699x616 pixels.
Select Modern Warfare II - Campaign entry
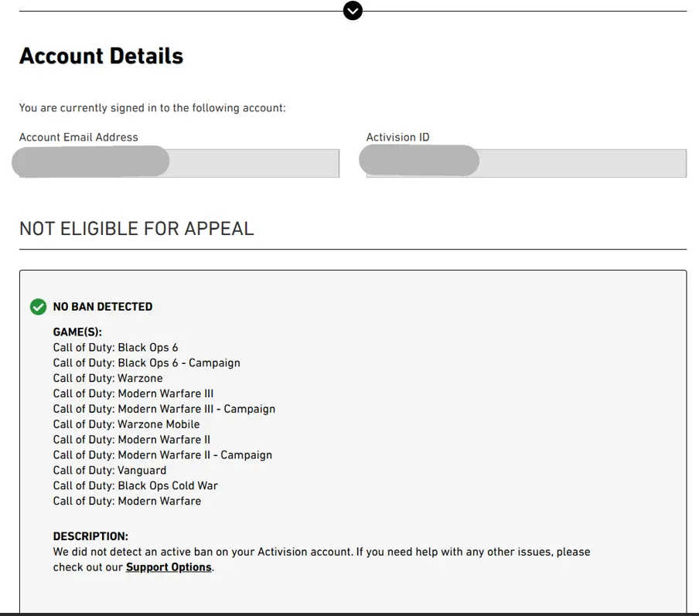tap(162, 455)
